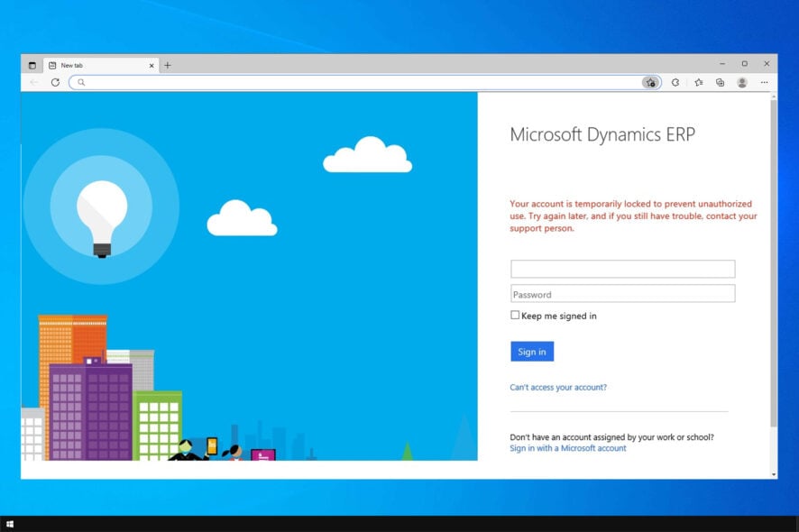Open the Settings and more ellipsis menu

(764, 82)
